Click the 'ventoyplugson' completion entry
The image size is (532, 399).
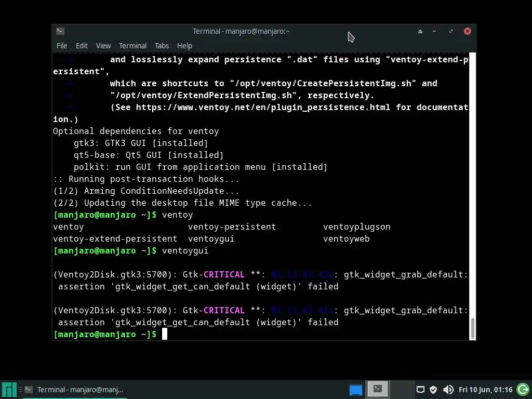point(356,227)
